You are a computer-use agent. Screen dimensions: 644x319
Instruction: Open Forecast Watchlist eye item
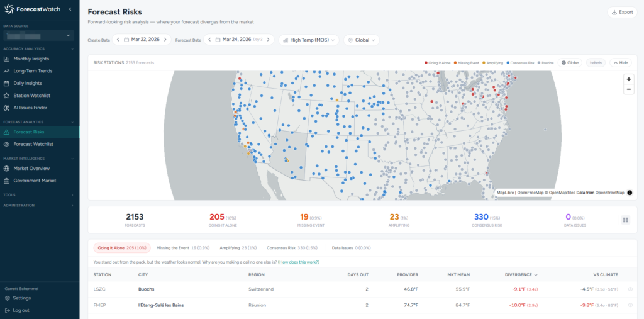33,144
